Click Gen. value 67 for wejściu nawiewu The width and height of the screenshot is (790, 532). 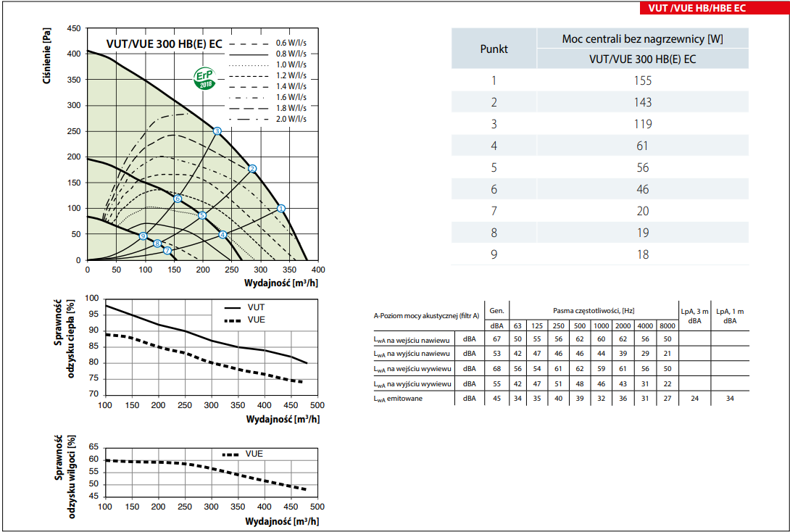point(496,339)
